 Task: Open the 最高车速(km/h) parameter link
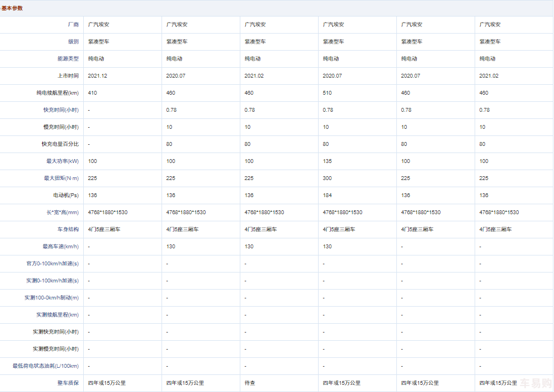(x=61, y=247)
